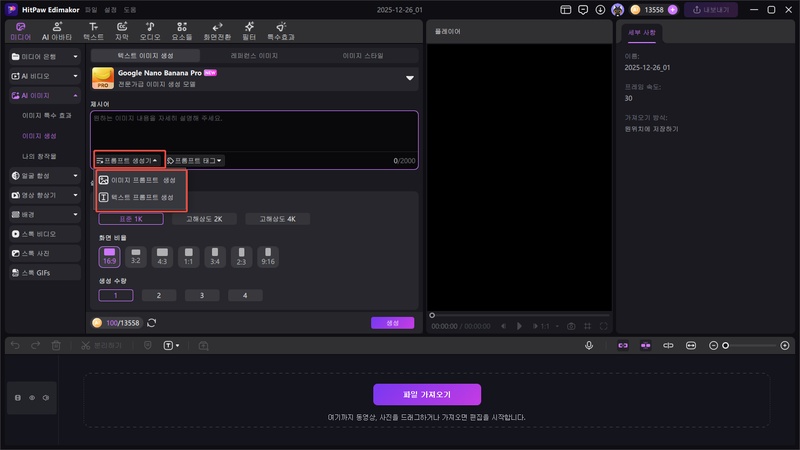Click the user avatar icon
Viewport: 800px width, 450px height.
point(617,10)
